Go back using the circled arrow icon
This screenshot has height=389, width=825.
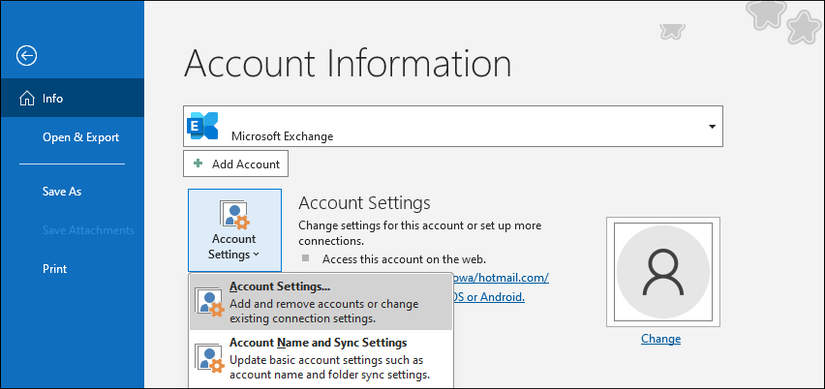(x=26, y=55)
